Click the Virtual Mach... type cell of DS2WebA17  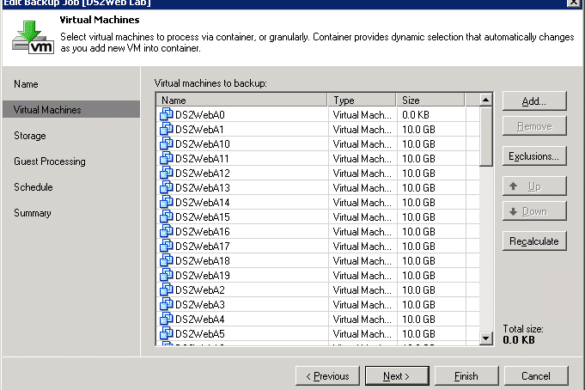[362, 246]
